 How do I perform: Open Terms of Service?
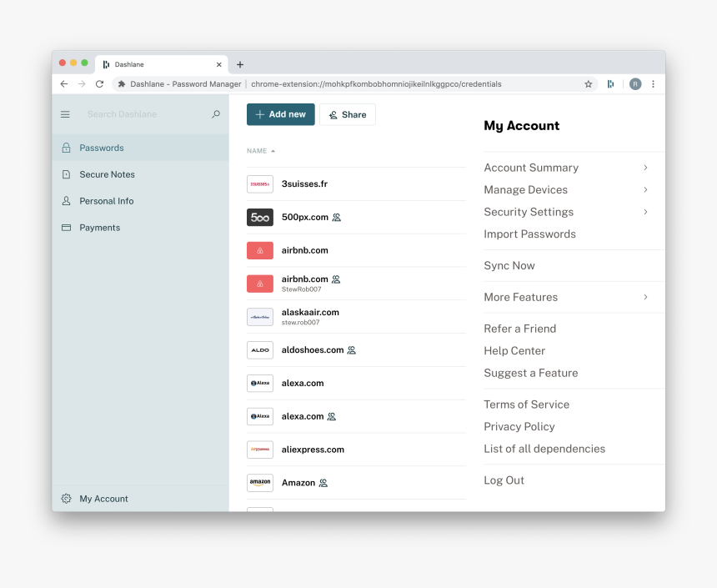pyautogui.click(x=526, y=405)
